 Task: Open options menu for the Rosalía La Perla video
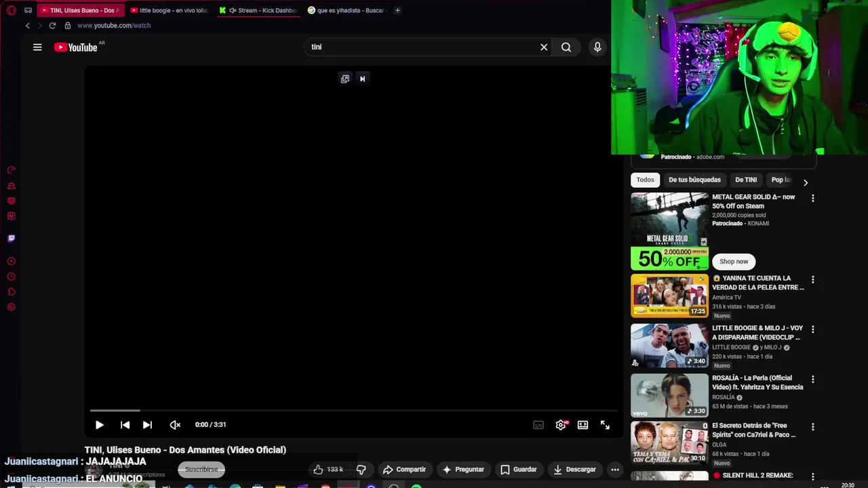coord(812,380)
